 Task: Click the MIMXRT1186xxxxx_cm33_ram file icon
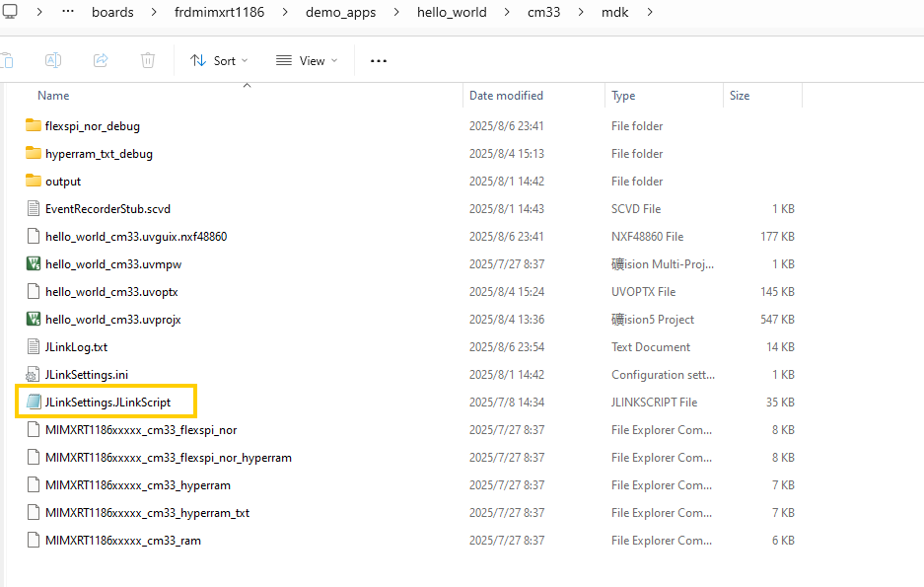tap(34, 540)
